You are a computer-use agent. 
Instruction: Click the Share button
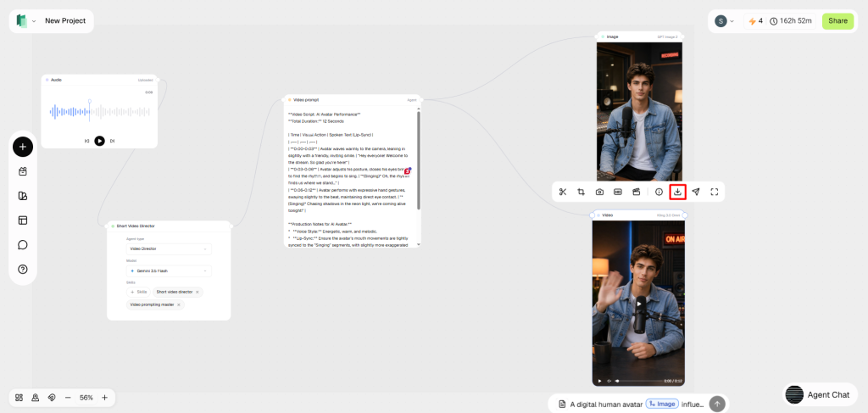click(x=837, y=21)
